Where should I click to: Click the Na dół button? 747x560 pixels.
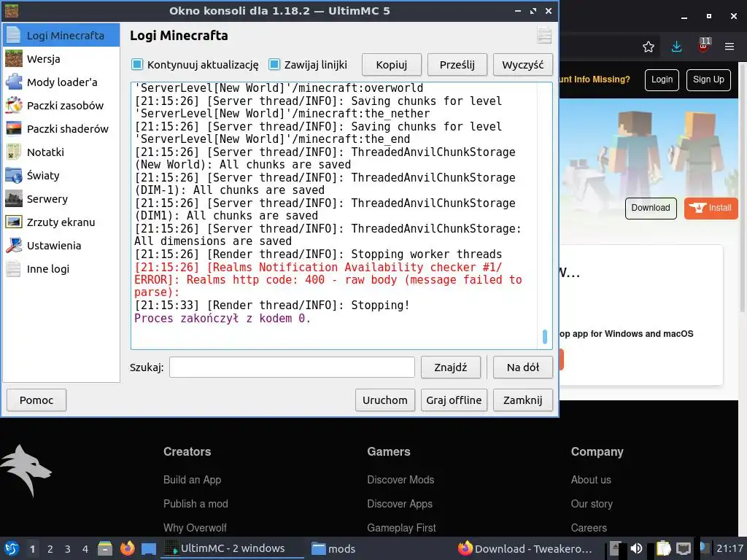tap(522, 367)
